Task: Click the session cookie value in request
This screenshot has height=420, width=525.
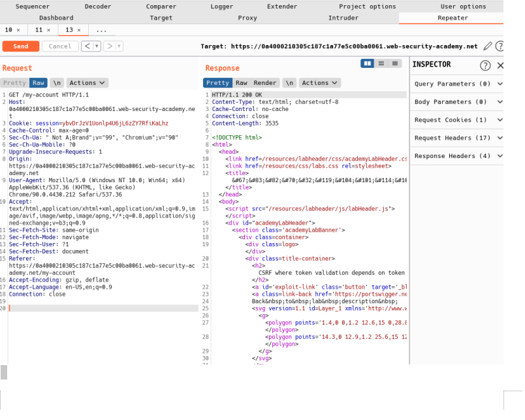Action: pyautogui.click(x=115, y=123)
